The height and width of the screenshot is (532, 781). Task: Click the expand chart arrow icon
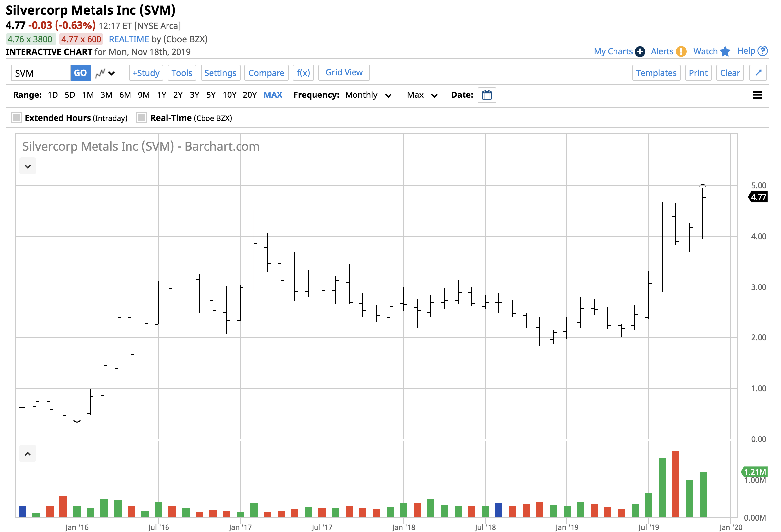(758, 73)
